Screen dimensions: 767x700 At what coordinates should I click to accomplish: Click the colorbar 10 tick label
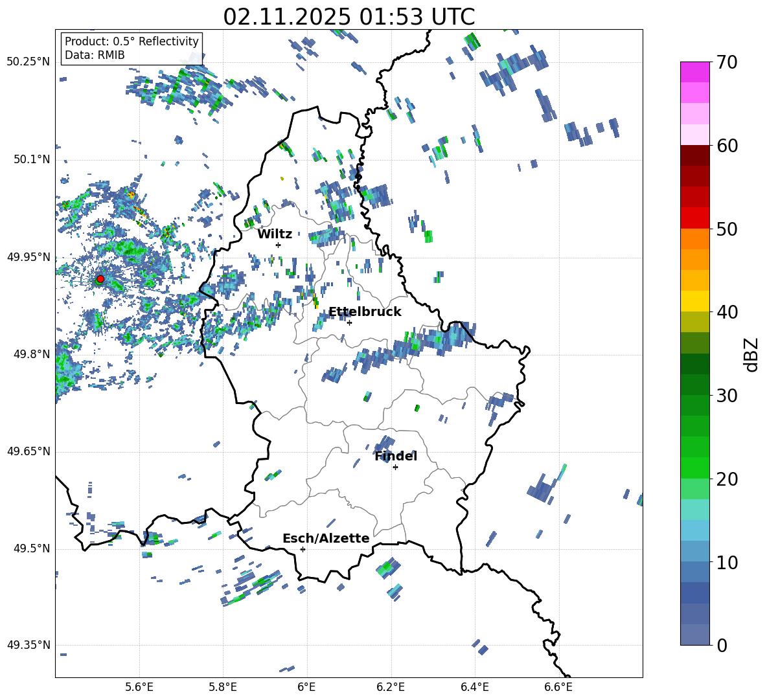click(726, 562)
